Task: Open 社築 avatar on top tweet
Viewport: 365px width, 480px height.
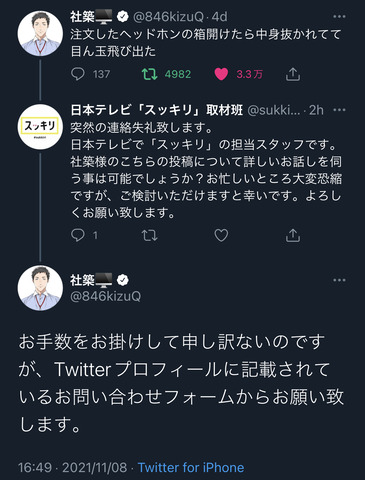Action: coord(40,33)
